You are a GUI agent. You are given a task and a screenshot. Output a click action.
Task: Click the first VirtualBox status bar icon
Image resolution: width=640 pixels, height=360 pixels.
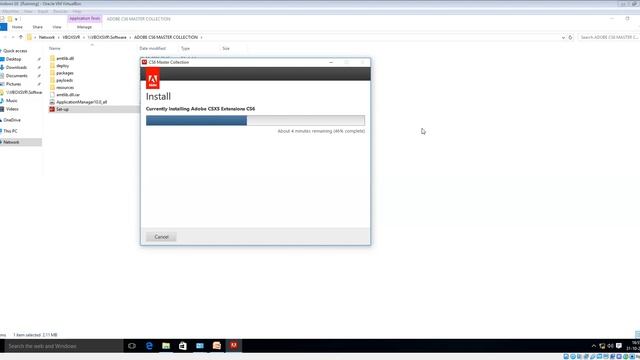tap(566, 357)
